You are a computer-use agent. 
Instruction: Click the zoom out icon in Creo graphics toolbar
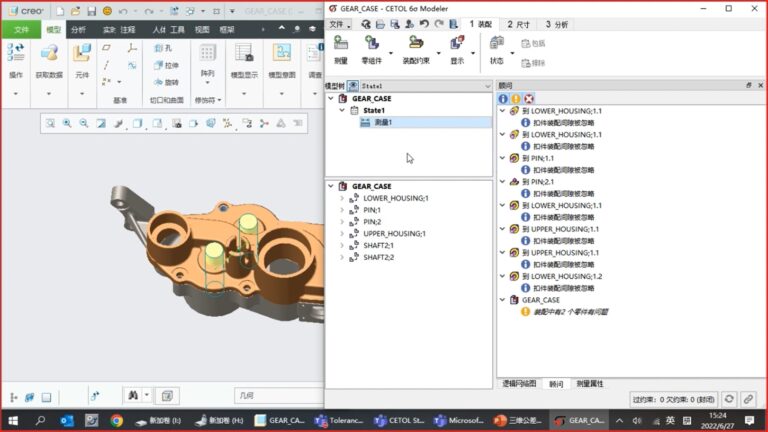[84, 123]
